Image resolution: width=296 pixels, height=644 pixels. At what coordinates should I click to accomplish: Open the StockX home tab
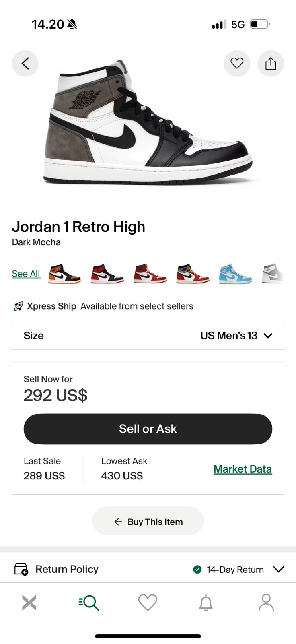point(29,603)
